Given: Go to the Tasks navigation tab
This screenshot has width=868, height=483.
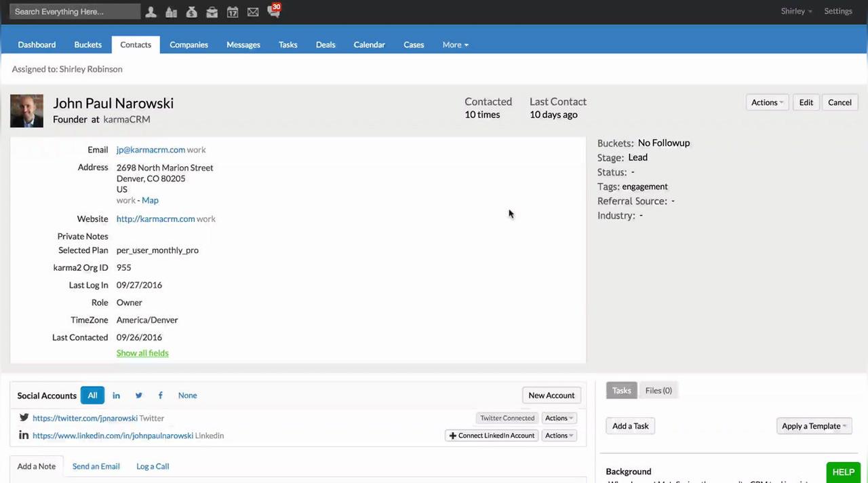Looking at the screenshot, I should [x=288, y=45].
